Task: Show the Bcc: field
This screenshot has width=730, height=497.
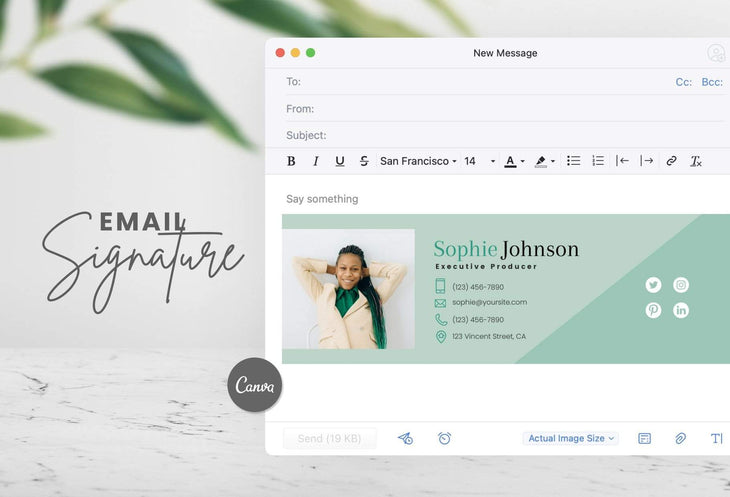Action: tap(712, 82)
